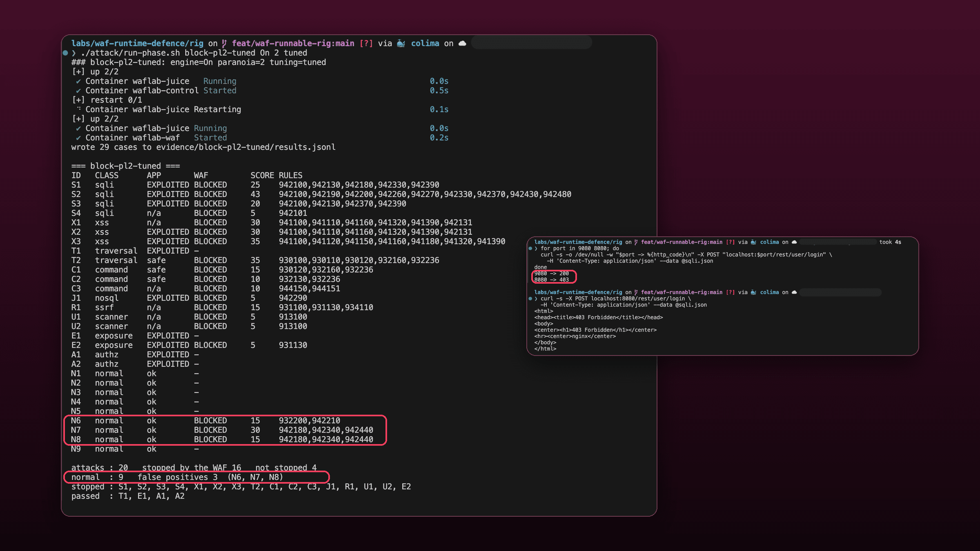Click rule list '942100,942130,942180,942330,942390' in row S1
The height and width of the screenshot is (551, 980).
click(359, 185)
